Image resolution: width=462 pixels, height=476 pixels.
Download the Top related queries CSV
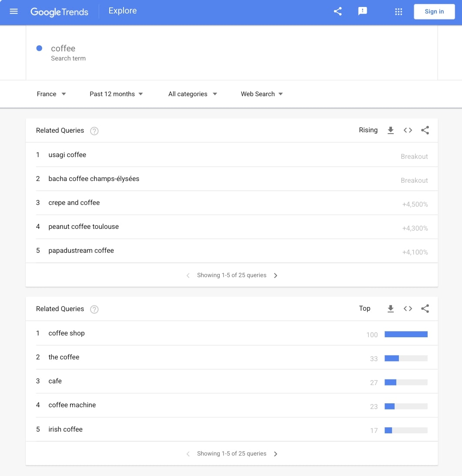click(391, 309)
